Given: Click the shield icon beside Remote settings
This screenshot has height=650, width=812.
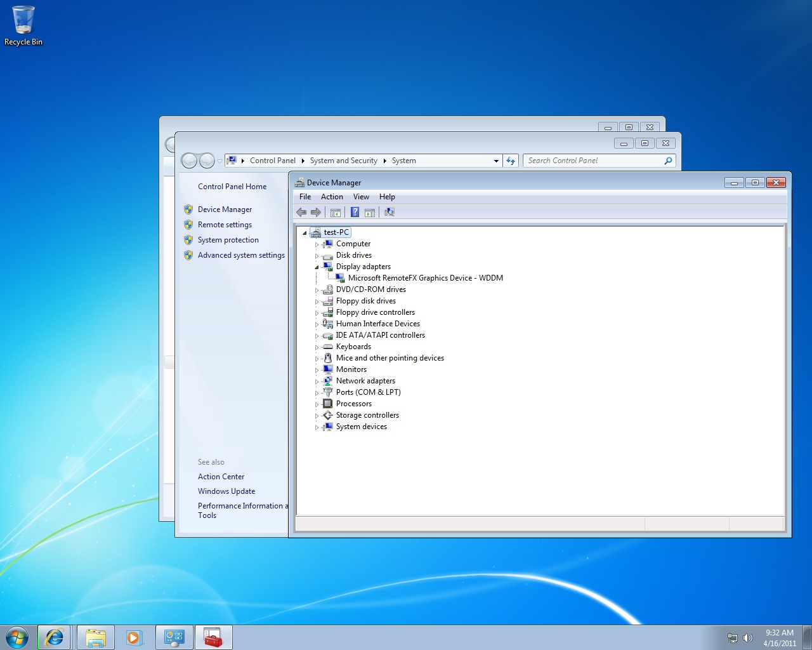Looking at the screenshot, I should (188, 225).
